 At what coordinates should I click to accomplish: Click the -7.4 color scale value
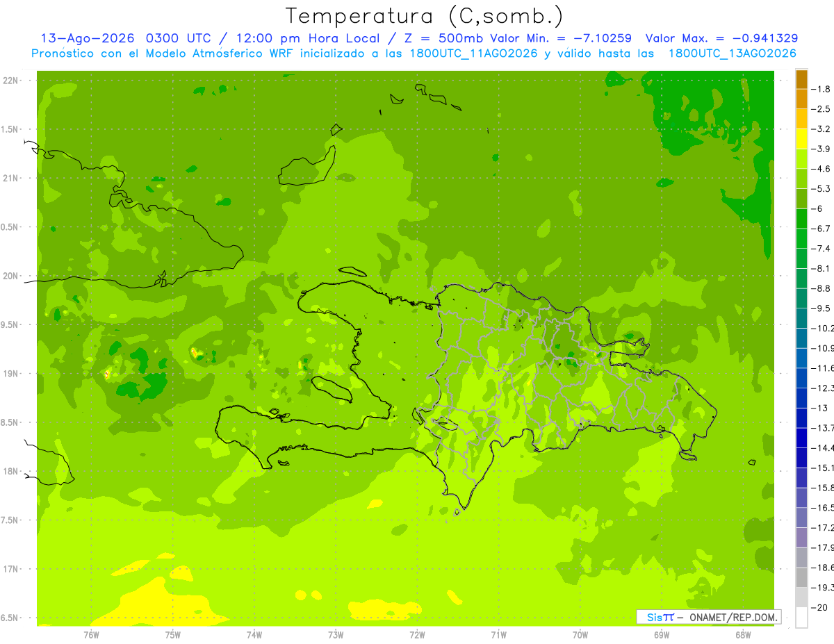click(x=821, y=249)
